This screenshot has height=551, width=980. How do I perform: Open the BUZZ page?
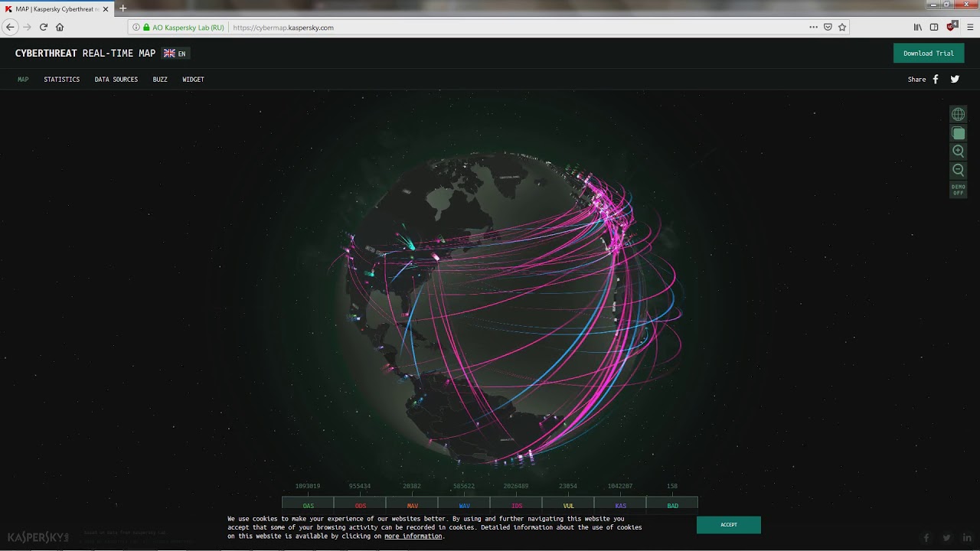click(160, 80)
